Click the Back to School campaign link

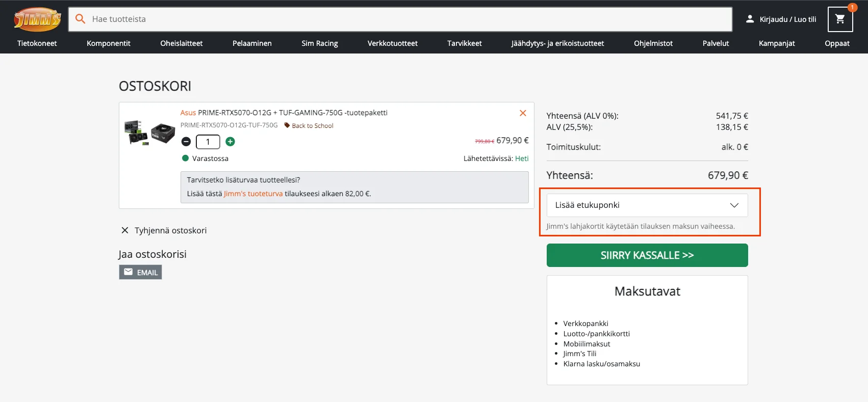pos(313,126)
